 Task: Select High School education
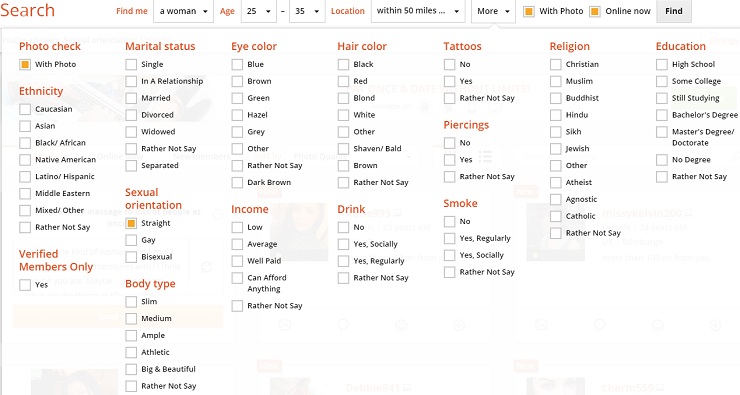(662, 64)
